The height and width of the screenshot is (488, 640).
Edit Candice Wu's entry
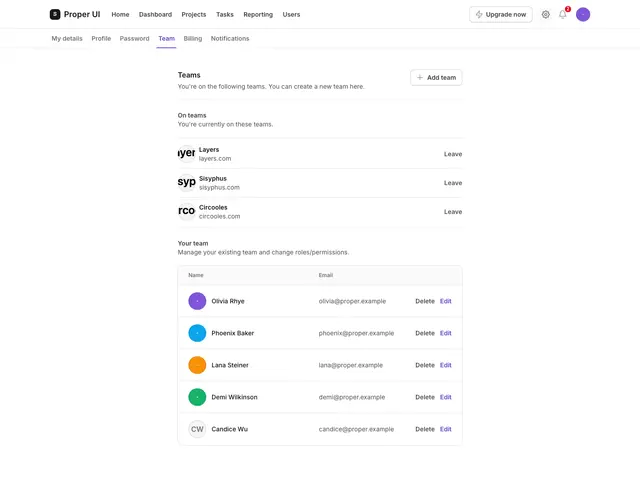(x=446, y=429)
